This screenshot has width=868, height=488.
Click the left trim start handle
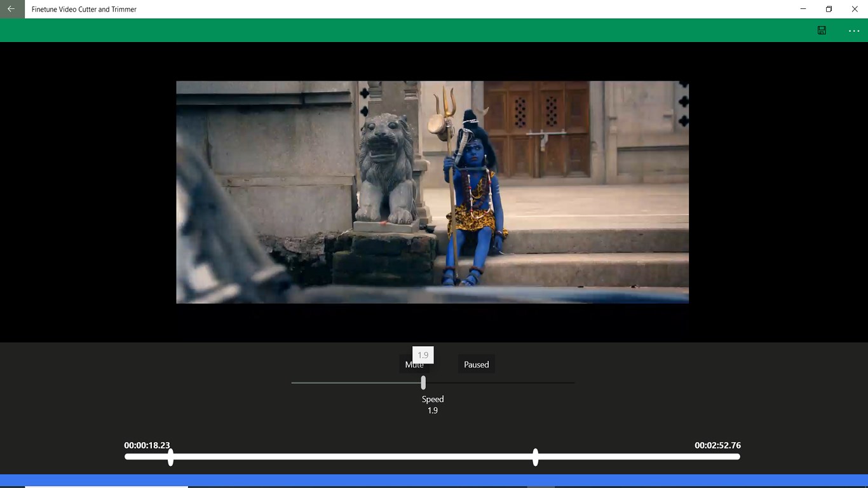point(170,457)
